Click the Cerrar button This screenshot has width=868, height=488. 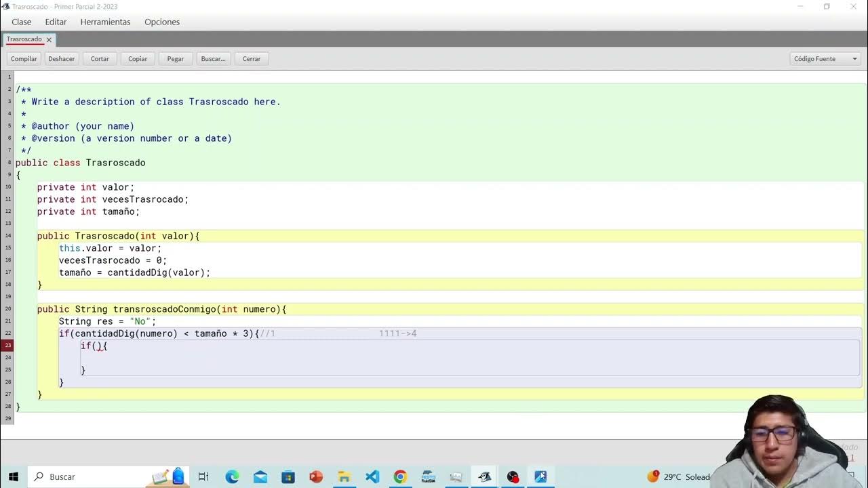point(252,59)
